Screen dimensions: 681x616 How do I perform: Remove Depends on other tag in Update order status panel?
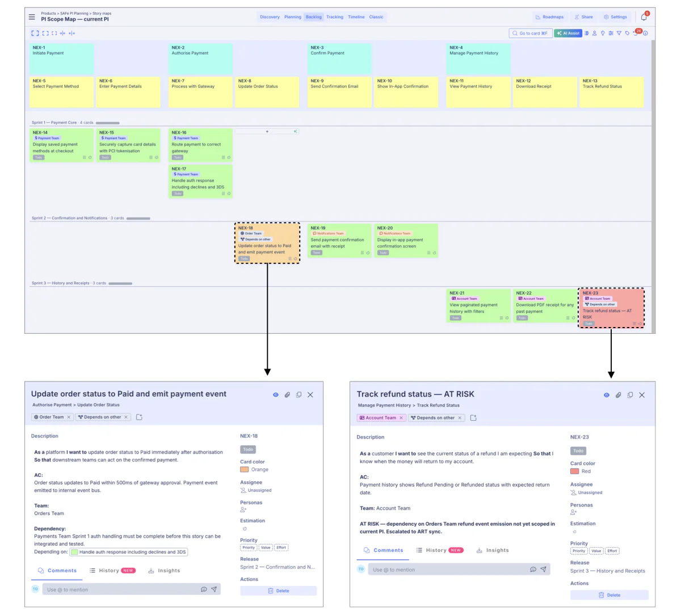pyautogui.click(x=126, y=417)
